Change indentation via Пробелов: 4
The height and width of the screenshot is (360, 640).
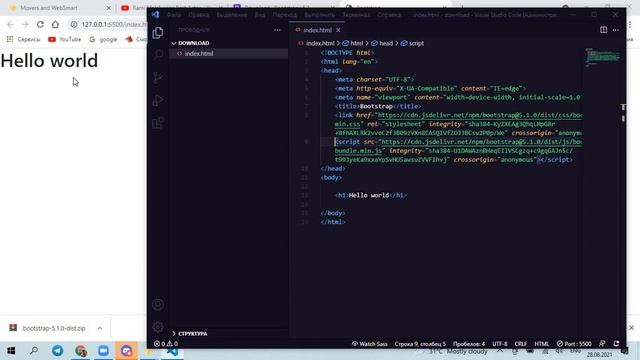pyautogui.click(x=469, y=344)
